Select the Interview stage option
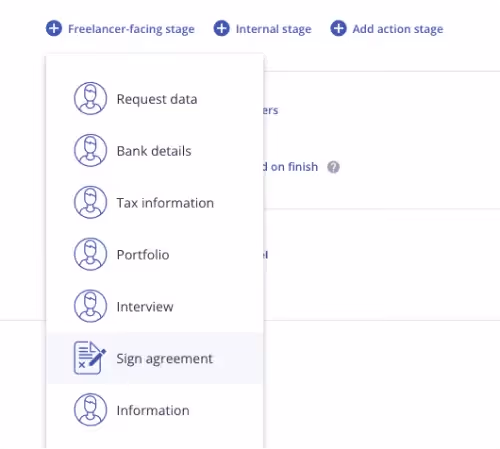The height and width of the screenshot is (449, 500). [x=154, y=306]
